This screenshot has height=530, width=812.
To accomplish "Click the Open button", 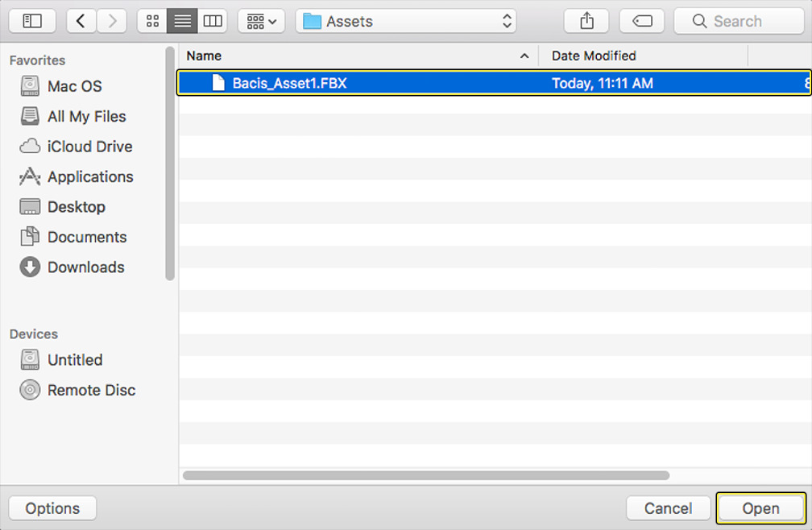I will pyautogui.click(x=760, y=508).
